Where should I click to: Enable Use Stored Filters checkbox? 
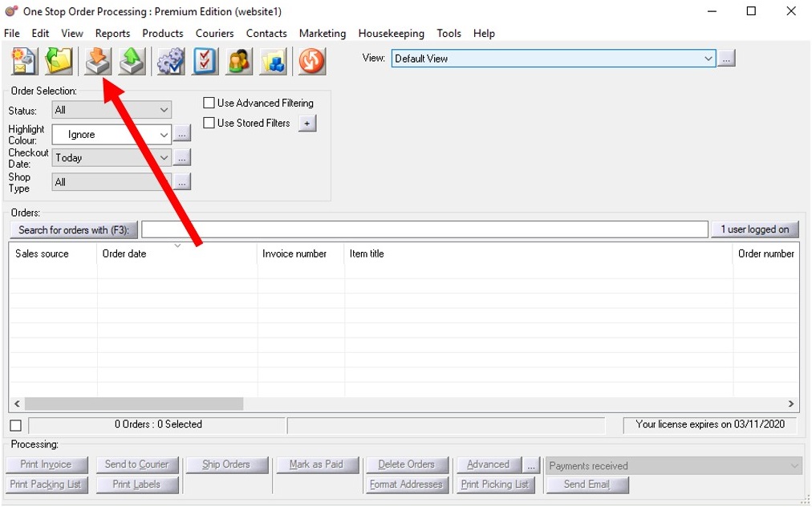(x=209, y=123)
